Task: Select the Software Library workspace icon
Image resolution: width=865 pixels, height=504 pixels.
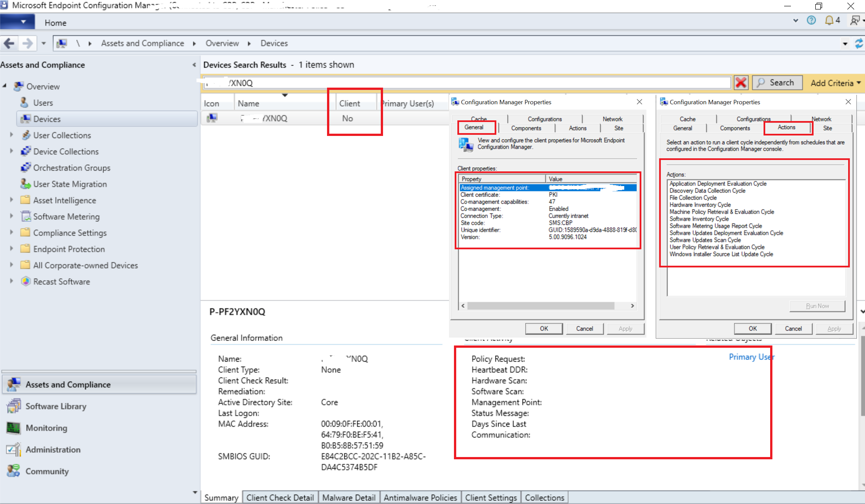Action: (x=14, y=406)
